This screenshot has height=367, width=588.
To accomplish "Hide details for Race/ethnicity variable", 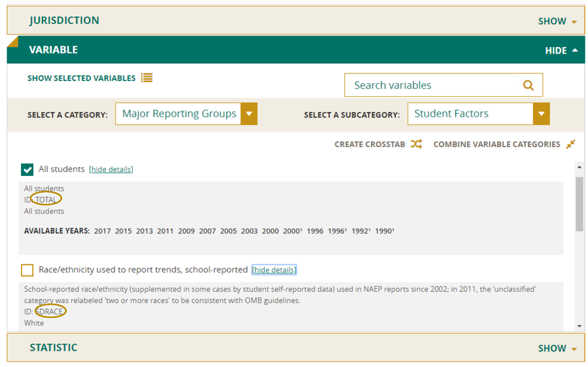I will [274, 270].
